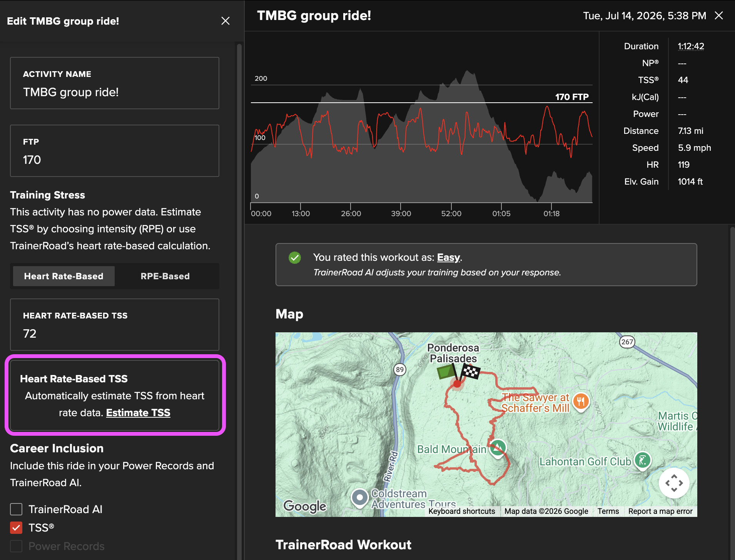The height and width of the screenshot is (560, 735).
Task: Edit the FTP value field
Action: [115, 151]
